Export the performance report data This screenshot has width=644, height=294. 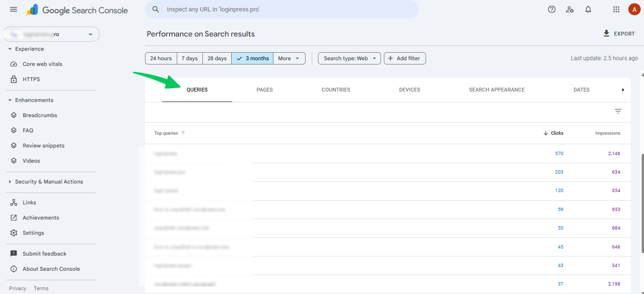coord(619,33)
